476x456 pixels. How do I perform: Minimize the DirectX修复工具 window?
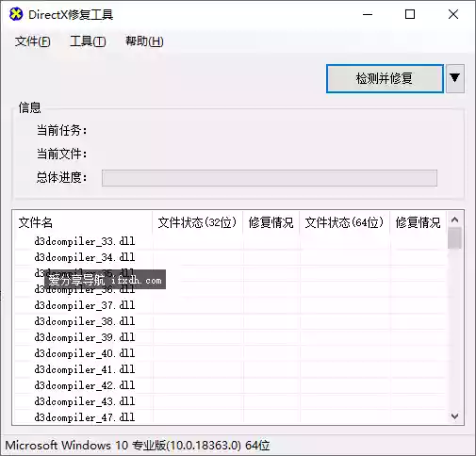(368, 14)
